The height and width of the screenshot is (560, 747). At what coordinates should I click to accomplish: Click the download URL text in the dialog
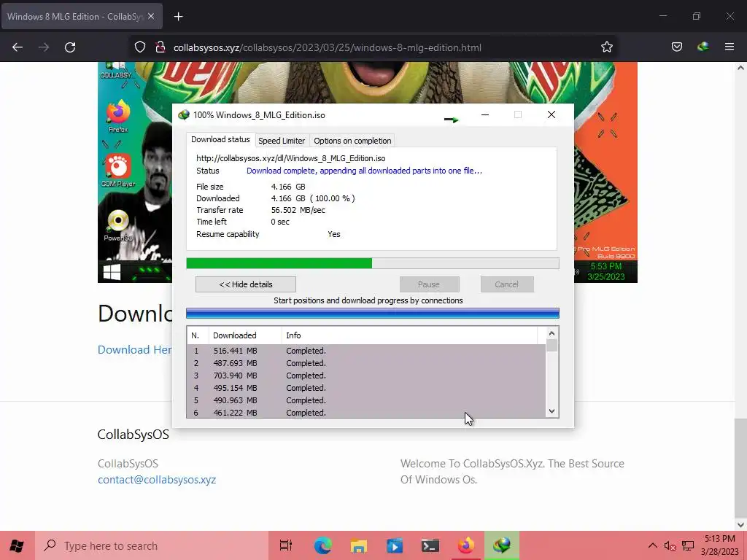point(290,158)
